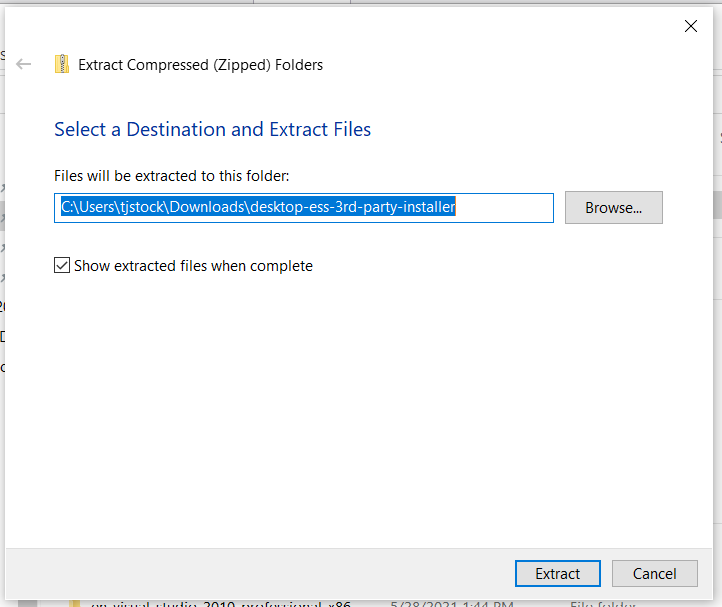The image size is (722, 607).
Task: Click the 'Select a Destination and Extract Files' heading
Action: tap(212, 129)
